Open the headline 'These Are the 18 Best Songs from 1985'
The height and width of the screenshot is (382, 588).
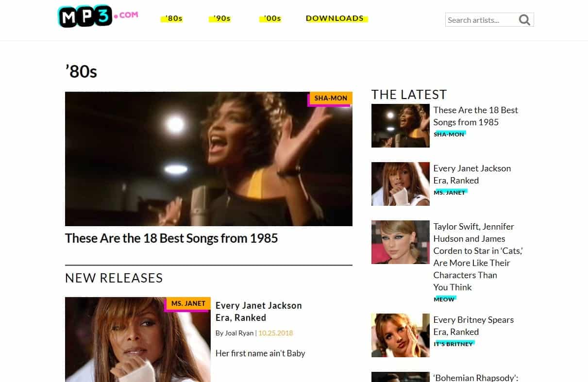coord(171,238)
